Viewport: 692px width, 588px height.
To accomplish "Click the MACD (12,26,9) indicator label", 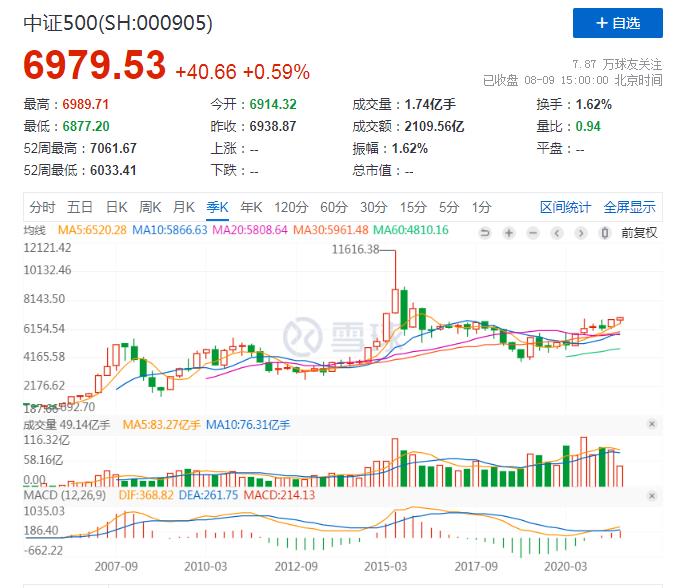I will [64, 495].
